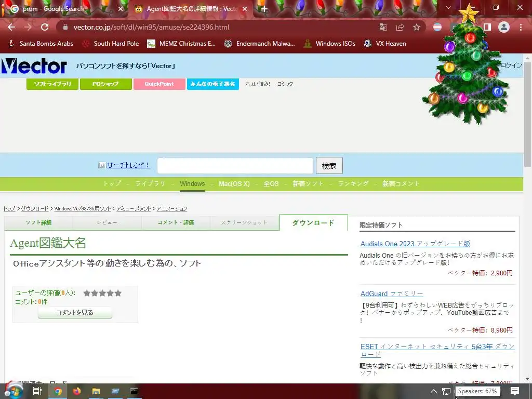Viewport: 532px width, 399px height.
Task: Click the アミューズメント breadcrumb link
Action: point(134,209)
